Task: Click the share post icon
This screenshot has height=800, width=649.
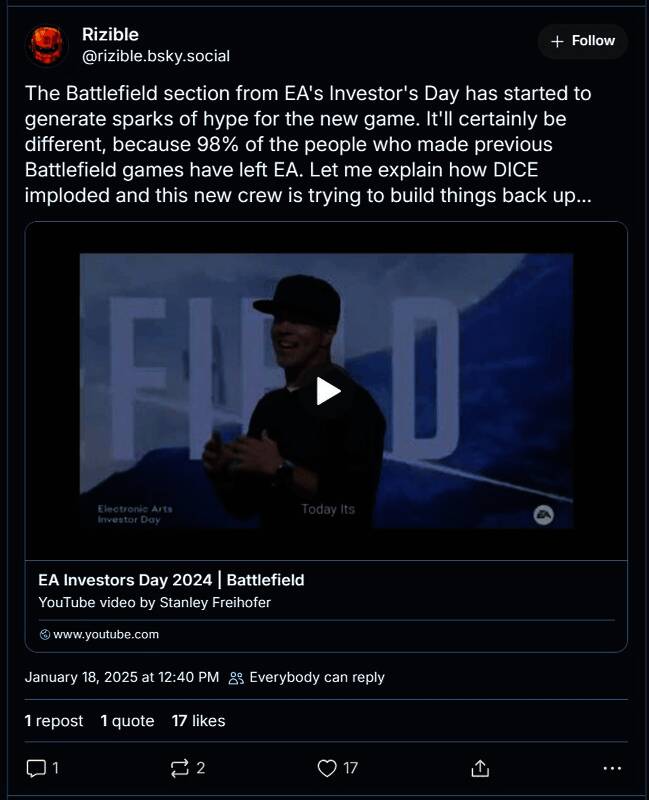Action: 480,768
